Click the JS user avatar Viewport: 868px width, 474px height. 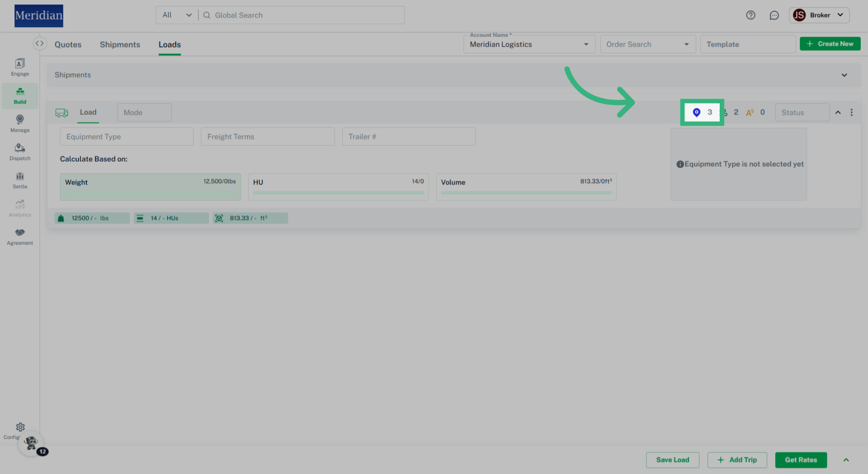point(799,15)
